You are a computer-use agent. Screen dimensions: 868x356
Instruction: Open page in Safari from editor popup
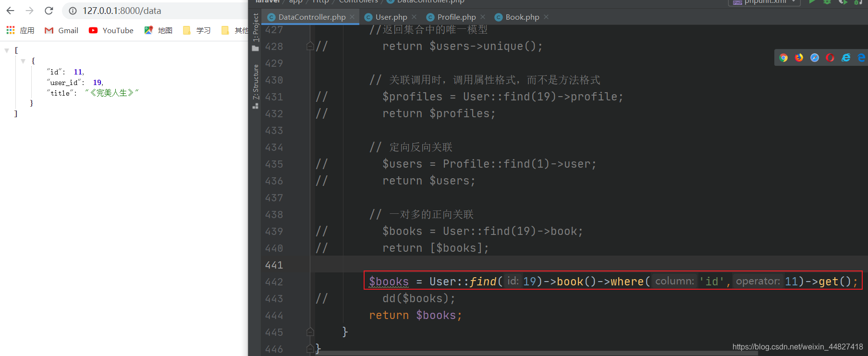815,58
